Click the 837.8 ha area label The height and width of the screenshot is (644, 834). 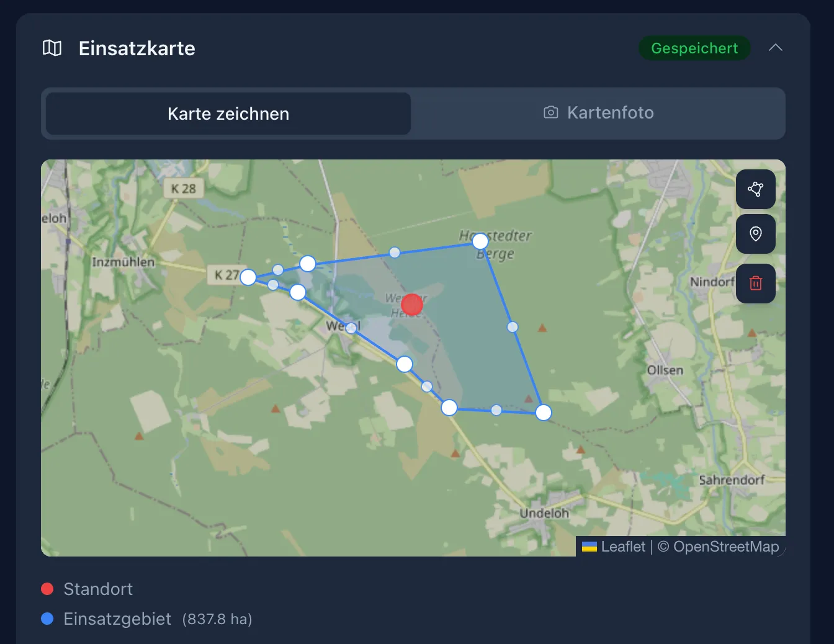217,619
